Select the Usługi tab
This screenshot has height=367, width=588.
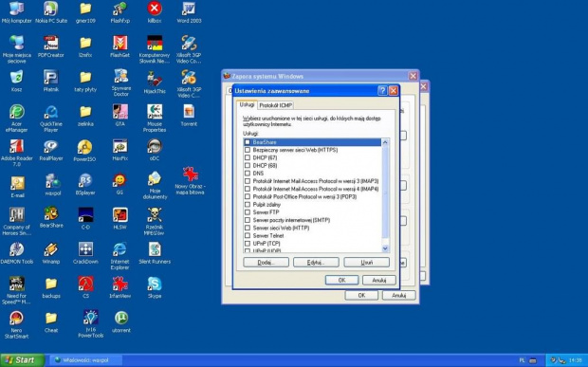(247, 104)
